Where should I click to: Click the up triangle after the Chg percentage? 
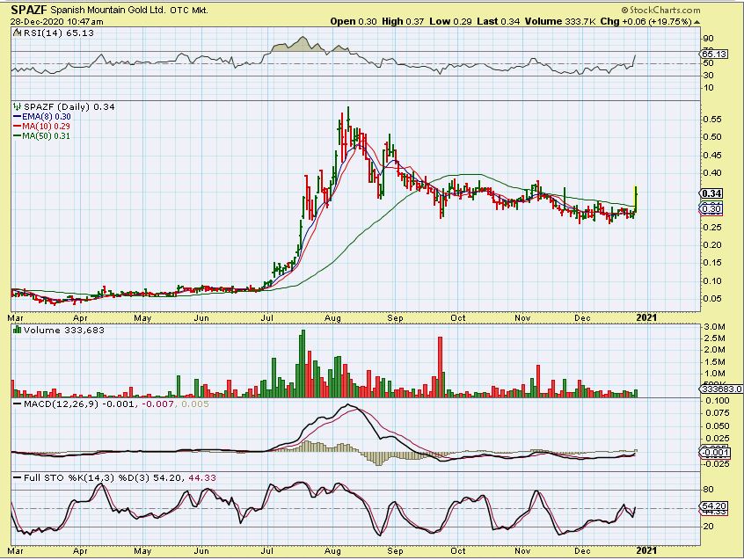click(697, 22)
